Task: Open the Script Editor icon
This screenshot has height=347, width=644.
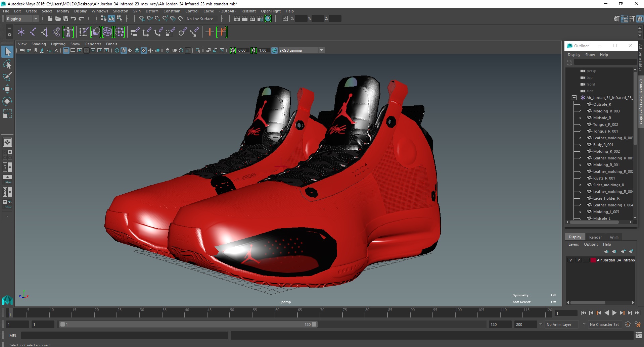Action: [x=639, y=335]
